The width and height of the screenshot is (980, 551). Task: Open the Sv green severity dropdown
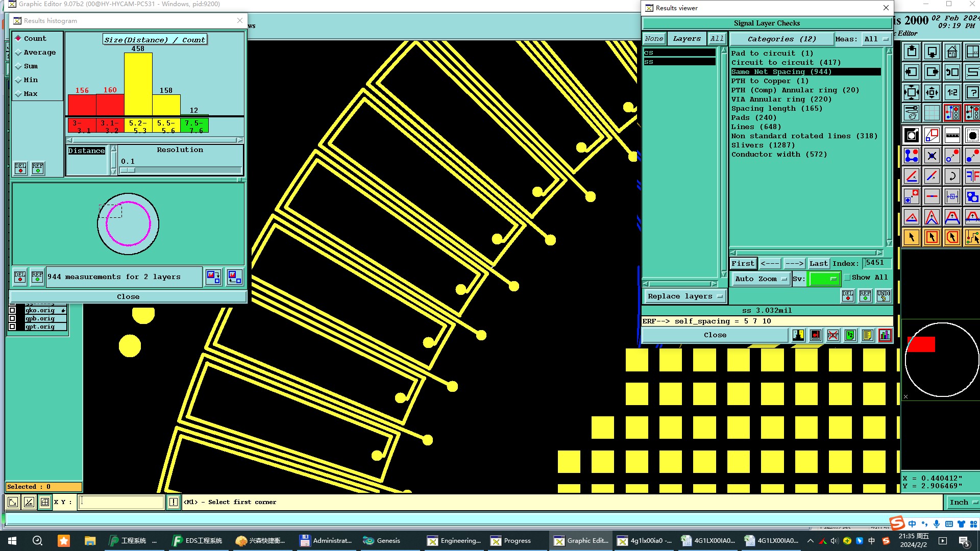pyautogui.click(x=824, y=279)
